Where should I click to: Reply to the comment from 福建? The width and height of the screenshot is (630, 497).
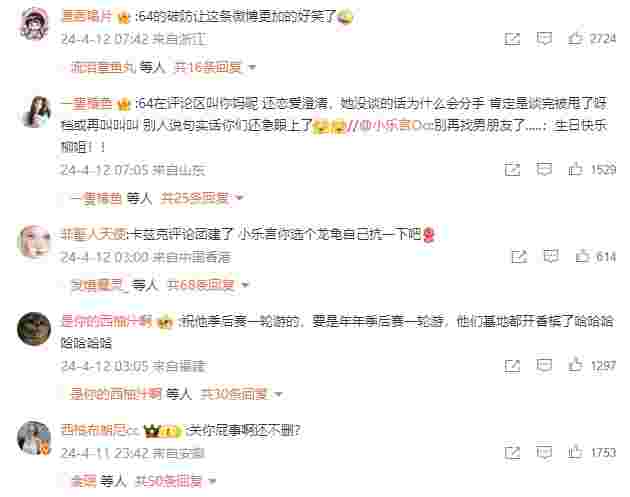[x=544, y=365]
